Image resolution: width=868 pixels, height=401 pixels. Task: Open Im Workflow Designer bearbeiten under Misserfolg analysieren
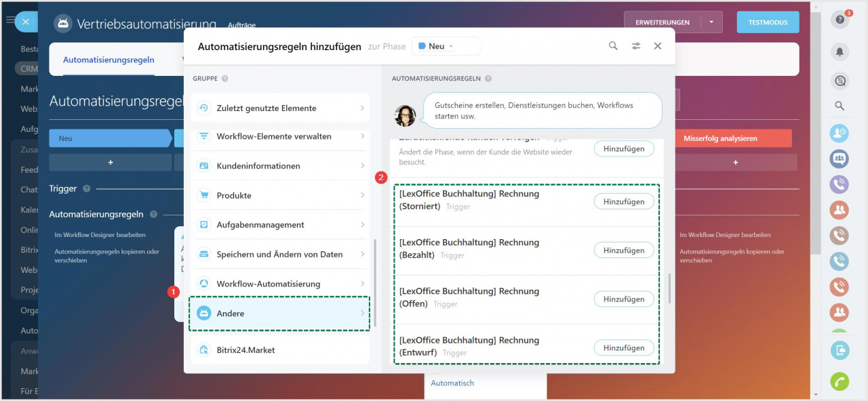[x=725, y=235]
